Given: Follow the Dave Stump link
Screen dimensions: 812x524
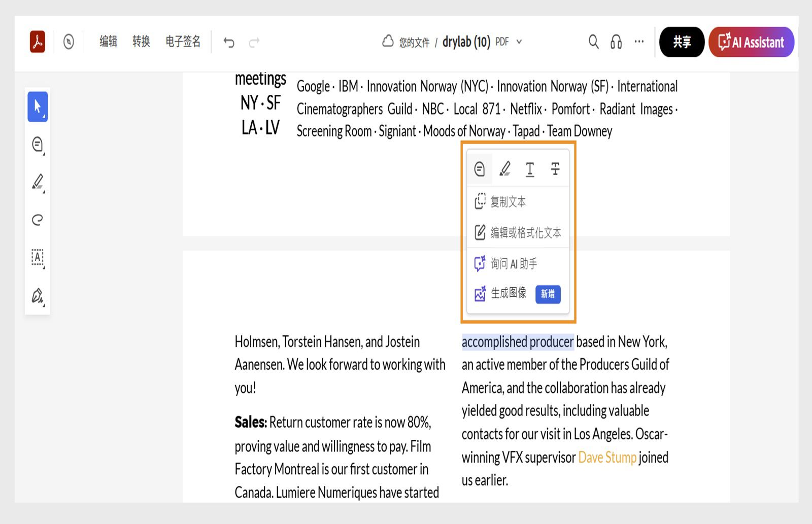Looking at the screenshot, I should (x=607, y=458).
